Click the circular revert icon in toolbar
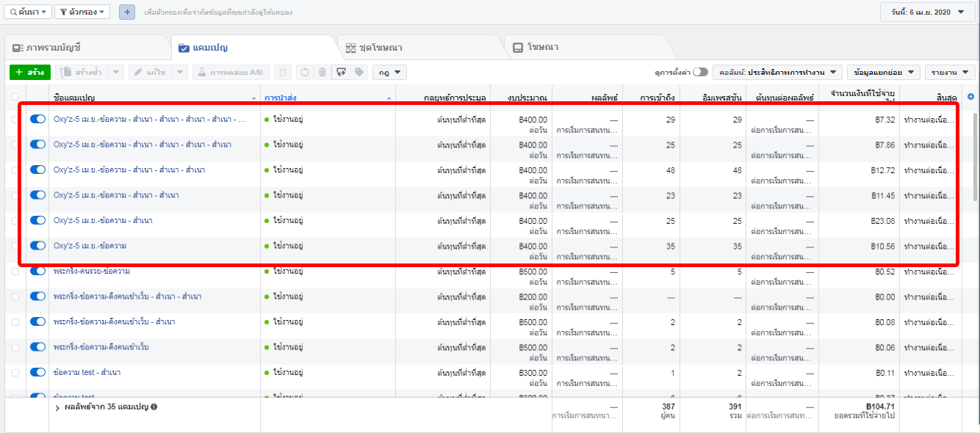The image size is (980, 433). click(x=304, y=72)
